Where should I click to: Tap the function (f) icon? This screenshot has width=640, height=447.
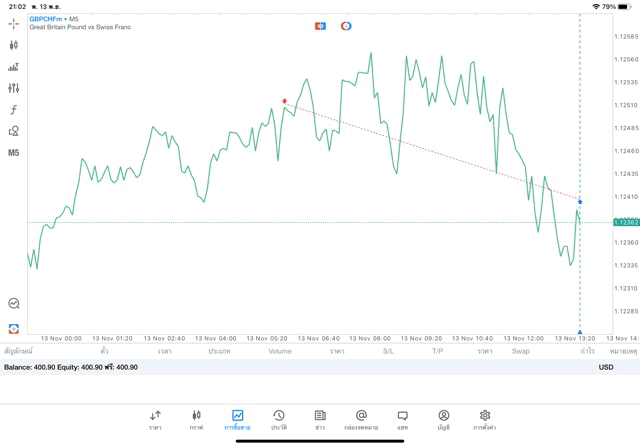point(14,110)
